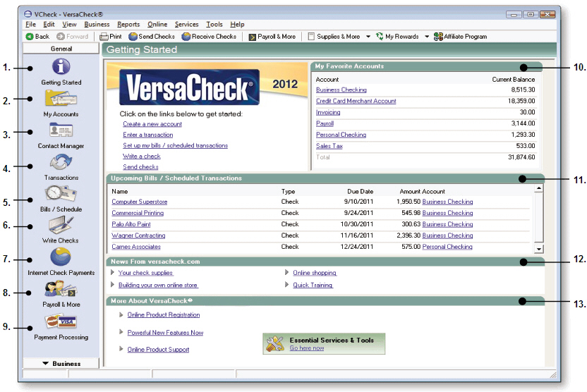Click the arrow beside Powerful New Features Now
The width and height of the screenshot is (587, 392).
[x=121, y=332]
